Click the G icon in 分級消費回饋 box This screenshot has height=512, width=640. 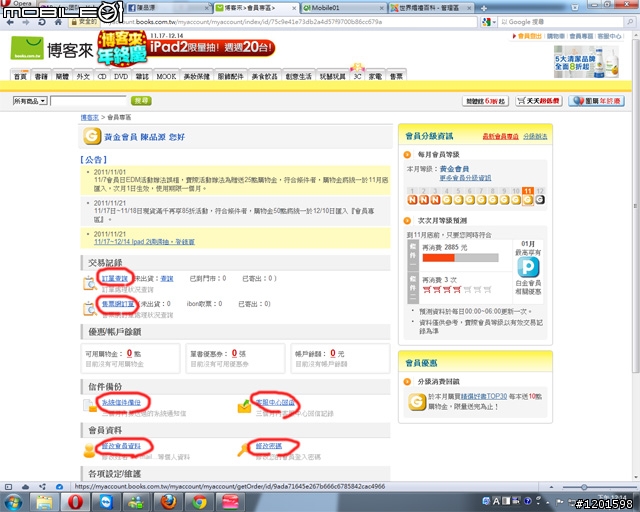pyautogui.click(x=417, y=402)
